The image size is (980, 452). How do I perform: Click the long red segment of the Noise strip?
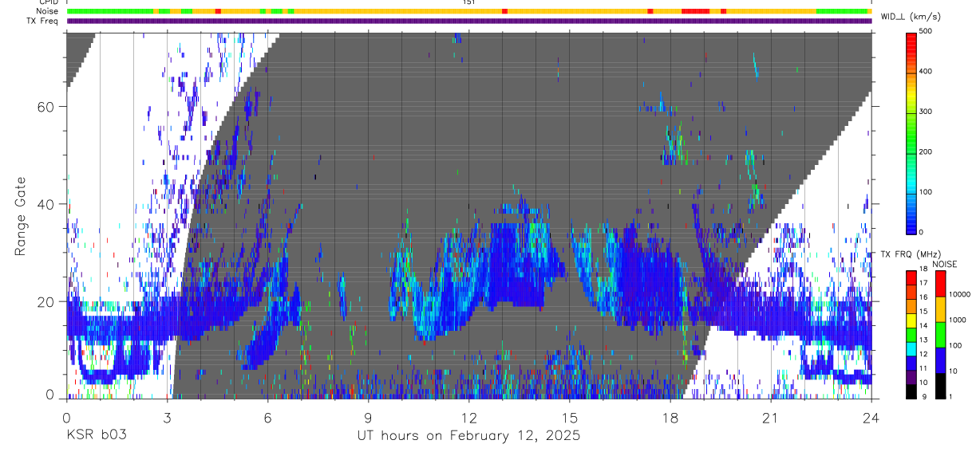pyautogui.click(x=696, y=11)
